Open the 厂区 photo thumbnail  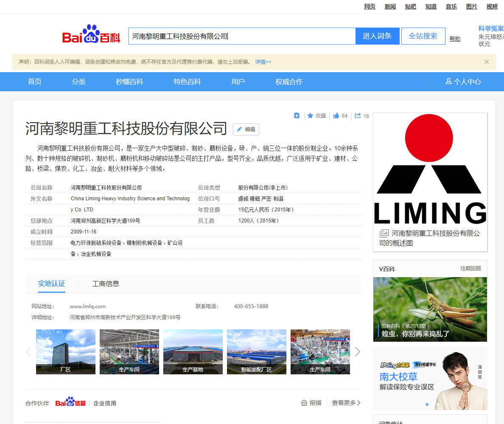(66, 352)
